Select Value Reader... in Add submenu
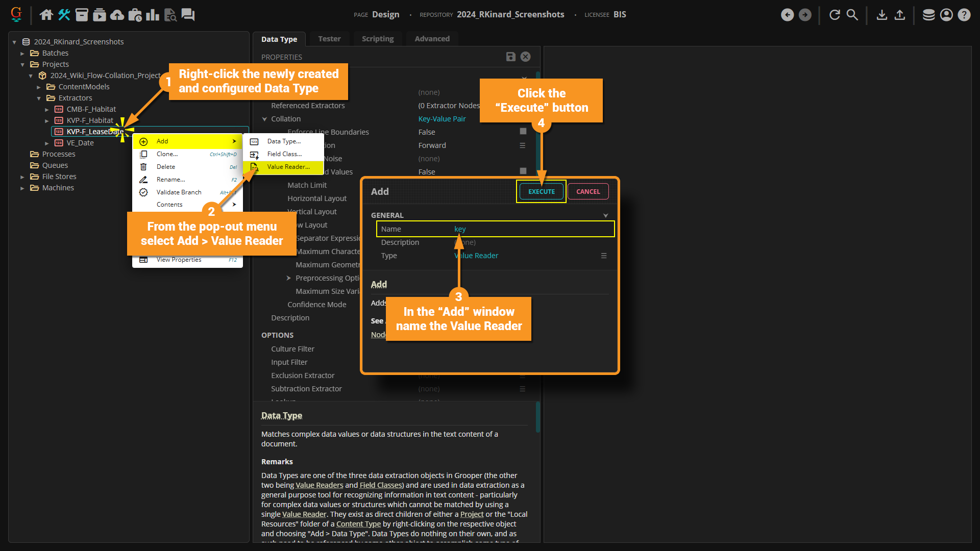 (x=288, y=167)
